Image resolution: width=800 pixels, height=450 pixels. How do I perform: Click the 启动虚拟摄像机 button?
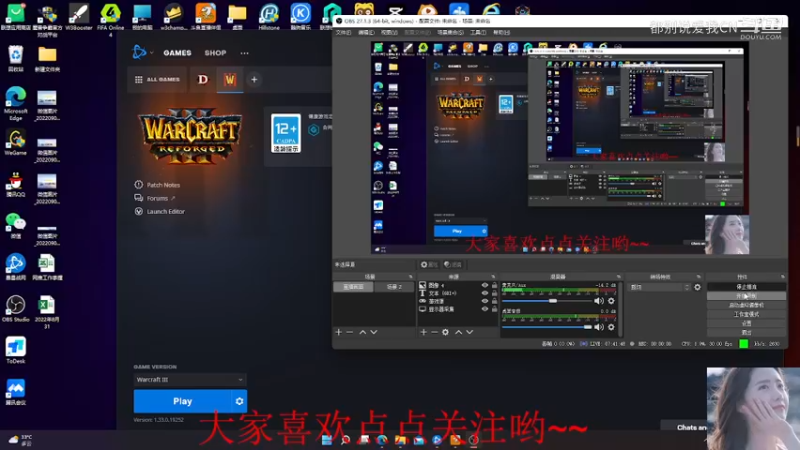click(746, 305)
